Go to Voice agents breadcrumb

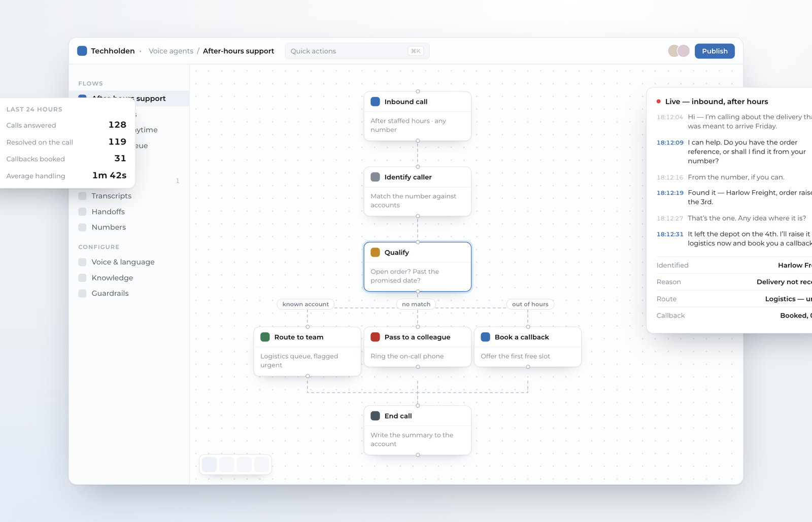pyautogui.click(x=171, y=51)
